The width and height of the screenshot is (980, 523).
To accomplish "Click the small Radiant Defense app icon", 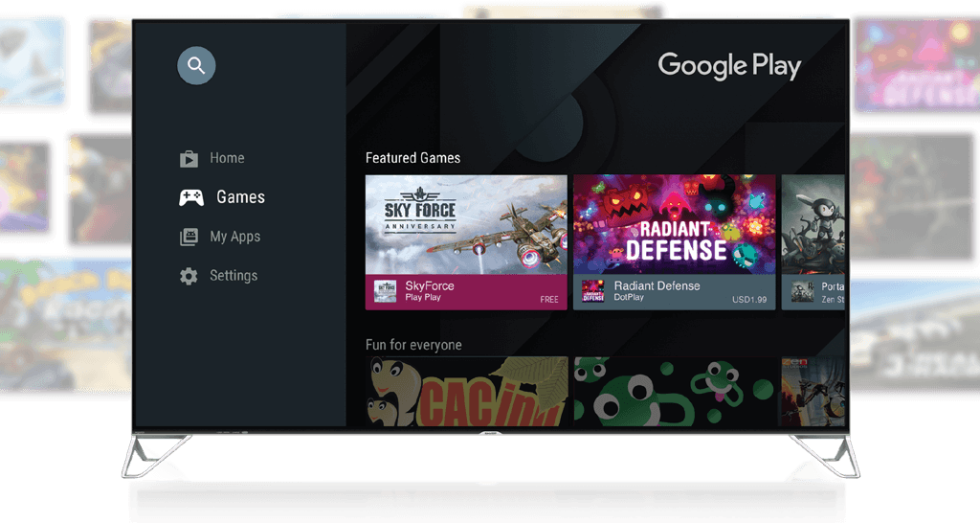I will point(593,291).
